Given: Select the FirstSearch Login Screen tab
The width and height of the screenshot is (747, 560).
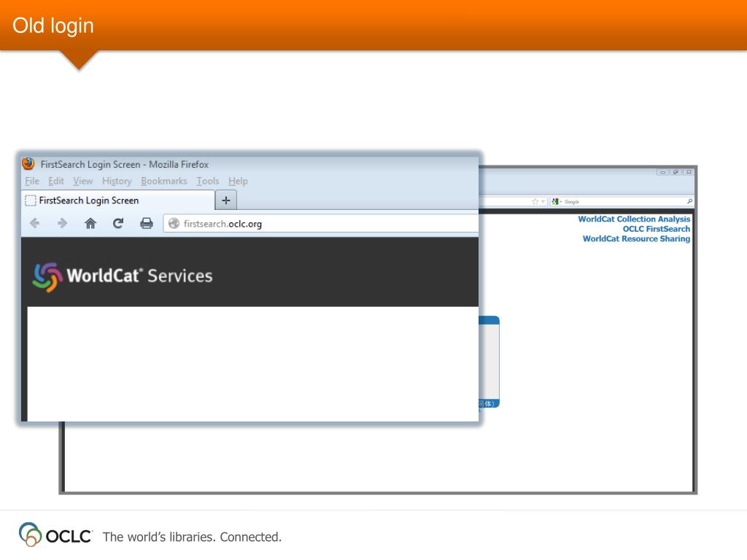Looking at the screenshot, I should tap(95, 200).
